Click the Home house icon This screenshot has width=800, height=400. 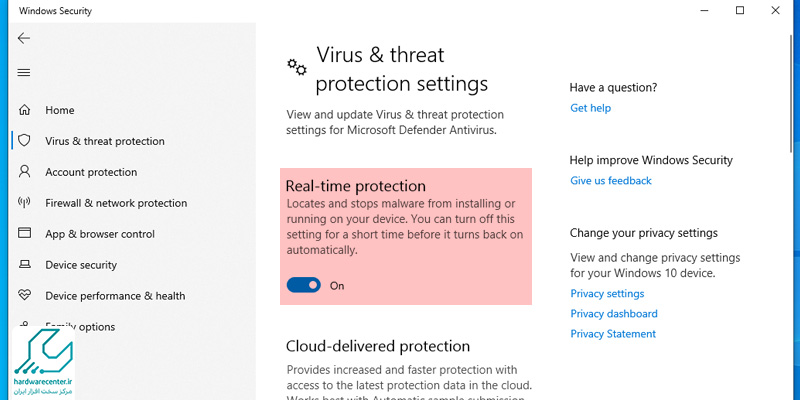tap(24, 110)
